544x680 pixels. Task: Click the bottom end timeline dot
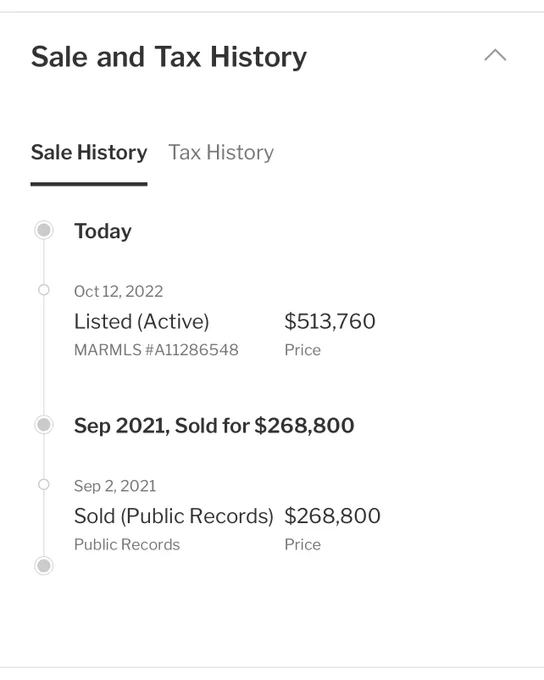tap(44, 566)
